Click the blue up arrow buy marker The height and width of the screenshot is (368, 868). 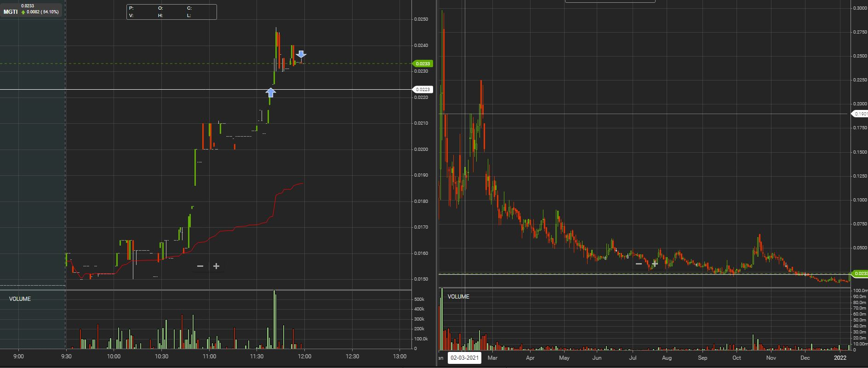(x=271, y=92)
